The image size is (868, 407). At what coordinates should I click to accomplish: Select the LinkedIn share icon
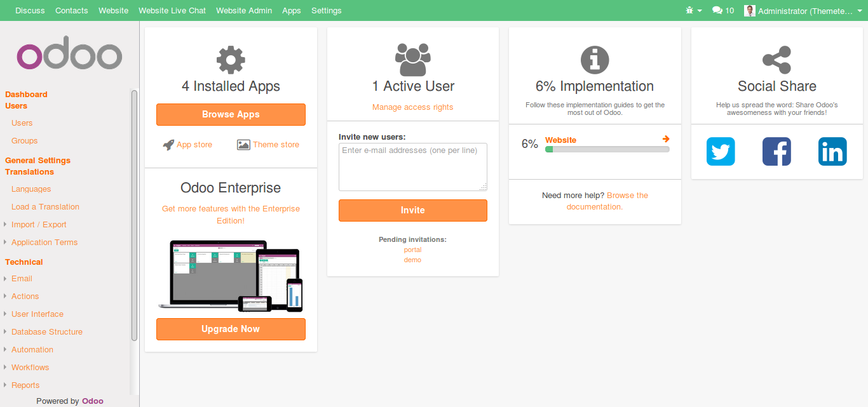point(832,151)
